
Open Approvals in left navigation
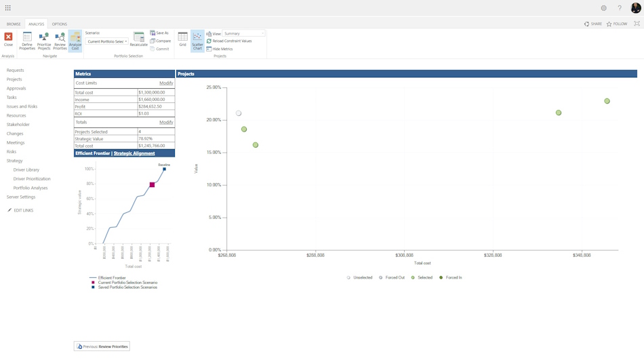pos(16,88)
